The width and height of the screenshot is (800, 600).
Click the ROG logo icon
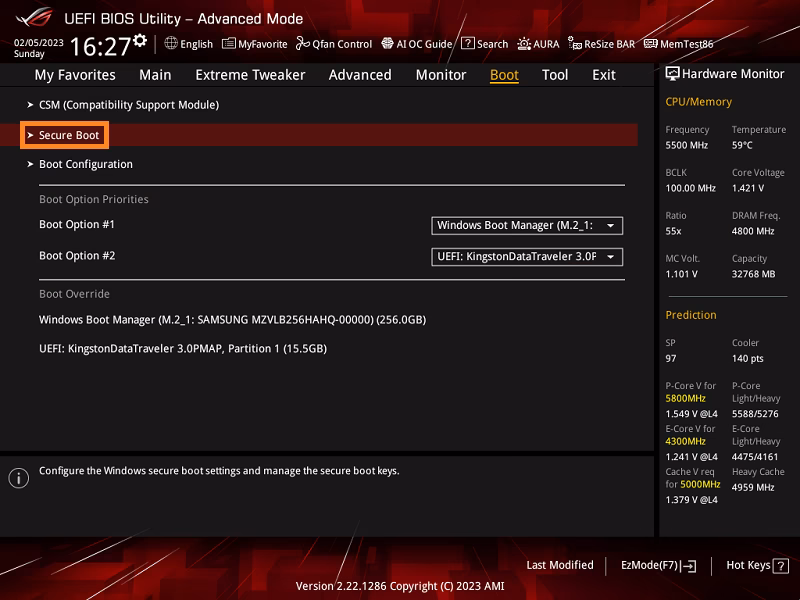pyautogui.click(x=34, y=17)
